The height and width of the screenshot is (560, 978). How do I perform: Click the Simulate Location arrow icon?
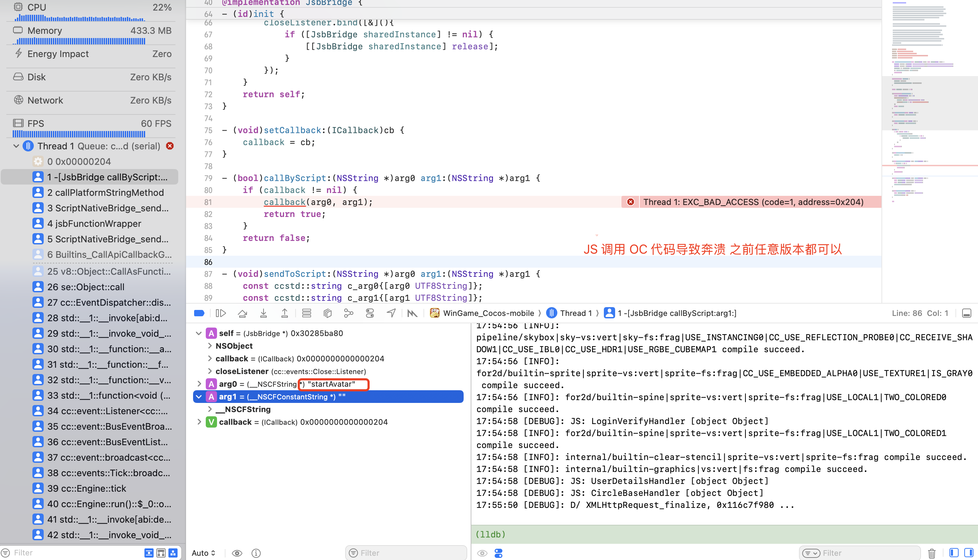coord(391,313)
